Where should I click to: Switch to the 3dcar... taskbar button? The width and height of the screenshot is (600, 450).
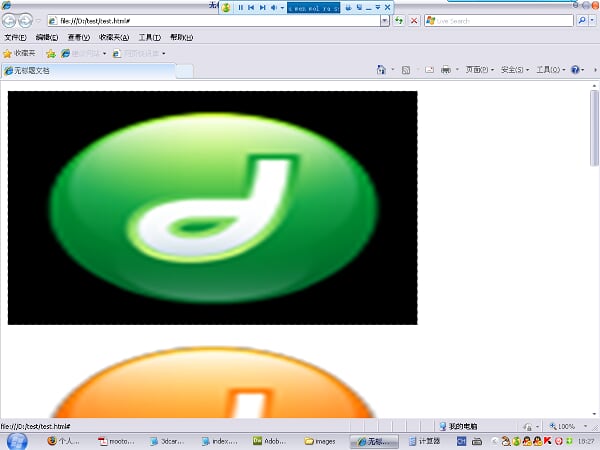tap(167, 441)
